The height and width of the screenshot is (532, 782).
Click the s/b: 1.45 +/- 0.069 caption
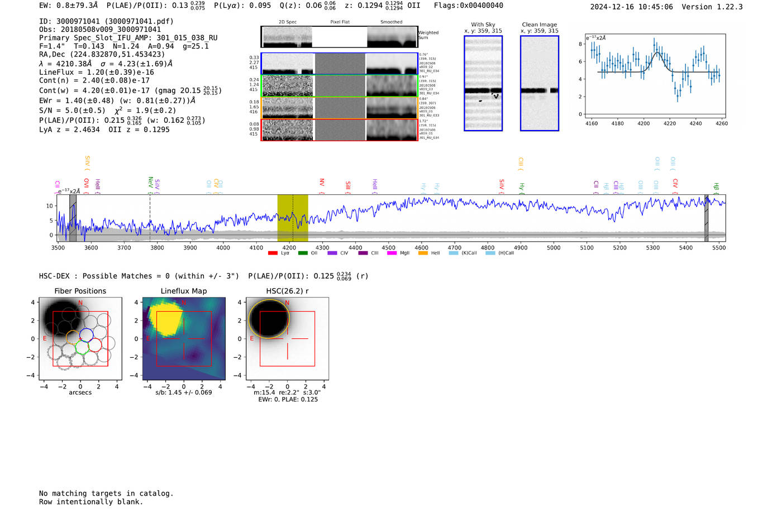(x=184, y=392)
